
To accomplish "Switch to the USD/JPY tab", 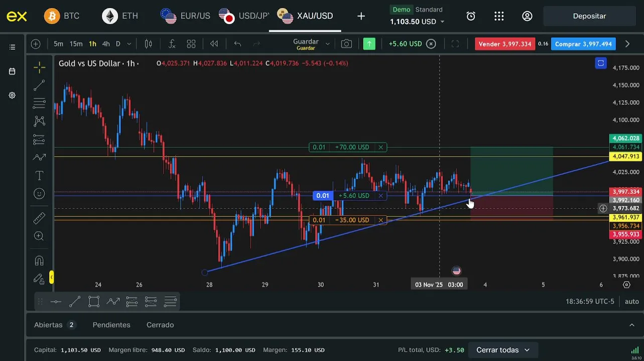I will tap(244, 16).
